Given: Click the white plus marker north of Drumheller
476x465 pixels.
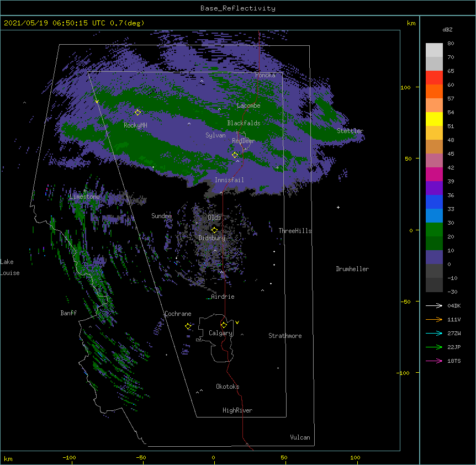Looking at the screenshot, I should point(338,207).
